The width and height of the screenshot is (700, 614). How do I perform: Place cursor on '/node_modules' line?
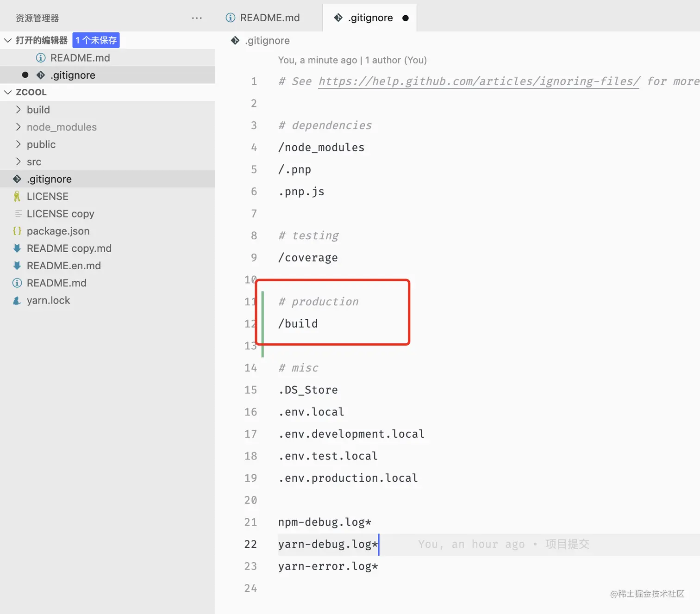pyautogui.click(x=321, y=148)
